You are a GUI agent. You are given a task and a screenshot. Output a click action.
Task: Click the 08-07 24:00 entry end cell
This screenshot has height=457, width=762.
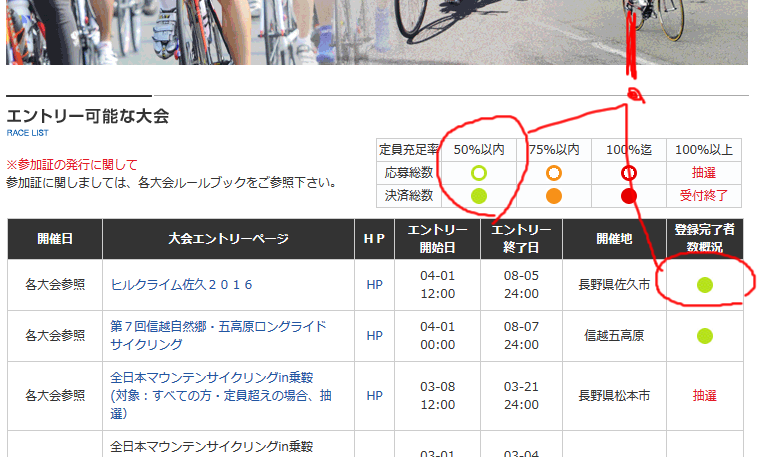pos(521,336)
